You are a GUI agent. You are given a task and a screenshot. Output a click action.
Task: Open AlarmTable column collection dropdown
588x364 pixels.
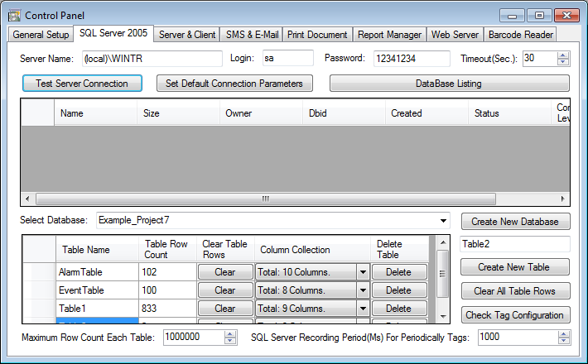click(x=362, y=272)
